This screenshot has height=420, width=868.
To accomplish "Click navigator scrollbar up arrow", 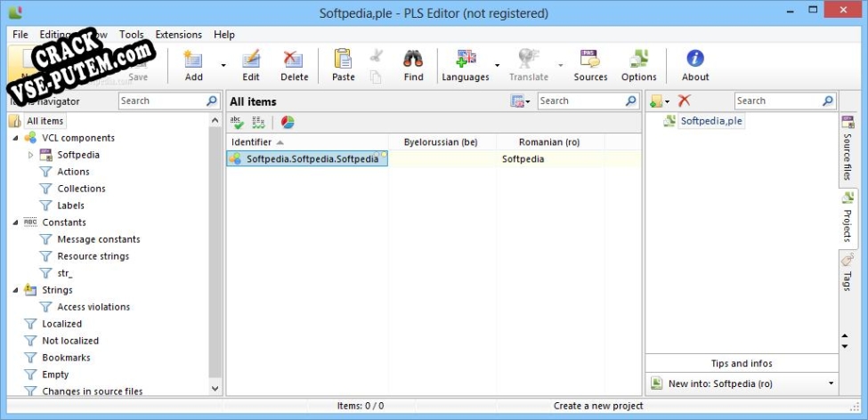I will [215, 120].
